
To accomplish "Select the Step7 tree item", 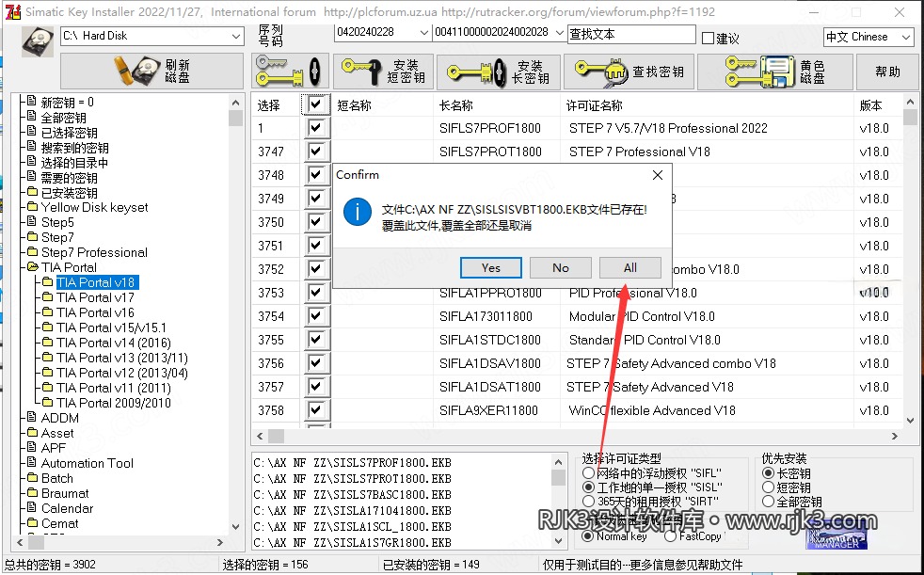I will point(57,237).
